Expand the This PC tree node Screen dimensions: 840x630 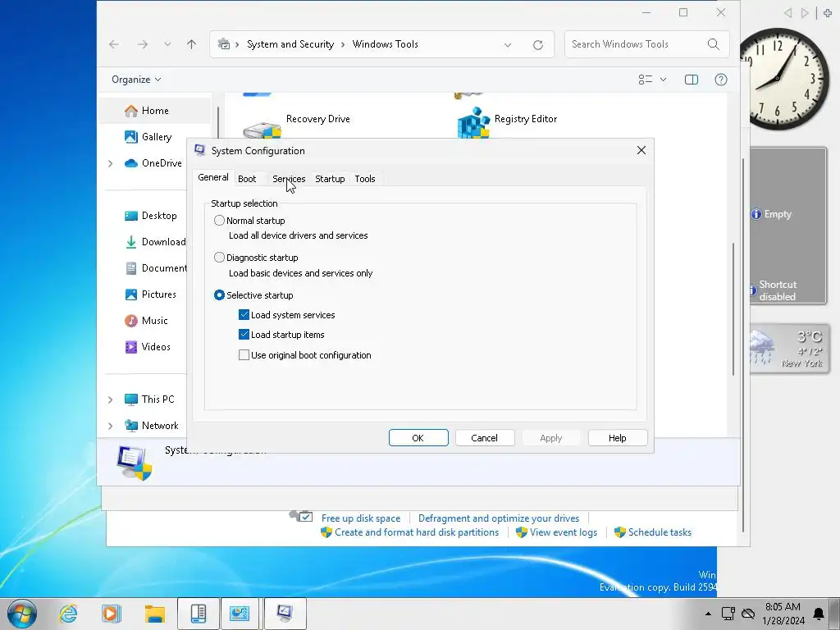[111, 399]
